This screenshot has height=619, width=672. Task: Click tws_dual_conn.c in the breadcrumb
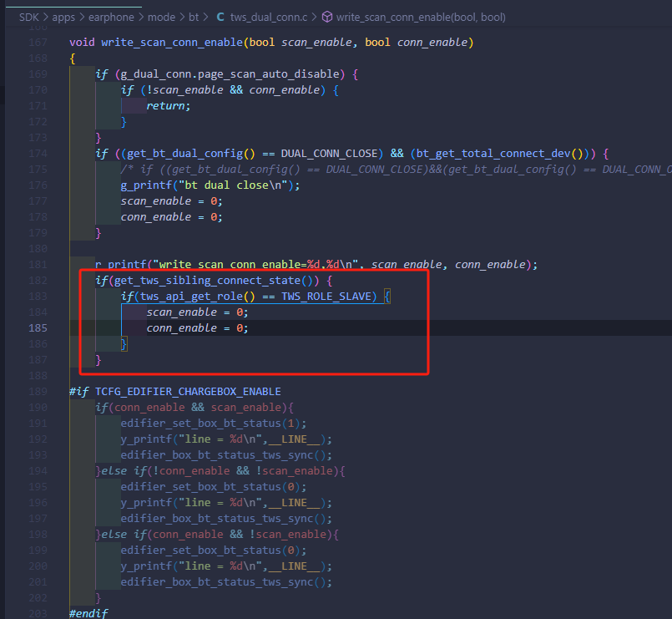(x=269, y=18)
